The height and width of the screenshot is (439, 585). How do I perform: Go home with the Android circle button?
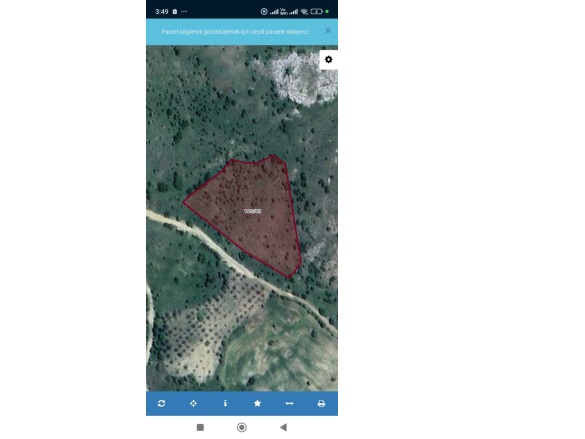click(x=242, y=427)
